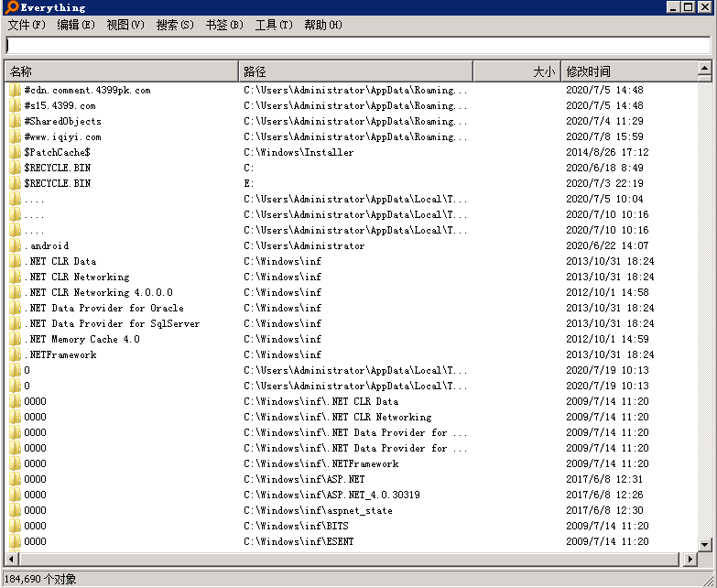717x588 pixels.
Task: Open the 工具(T) menu
Action: coord(274,25)
